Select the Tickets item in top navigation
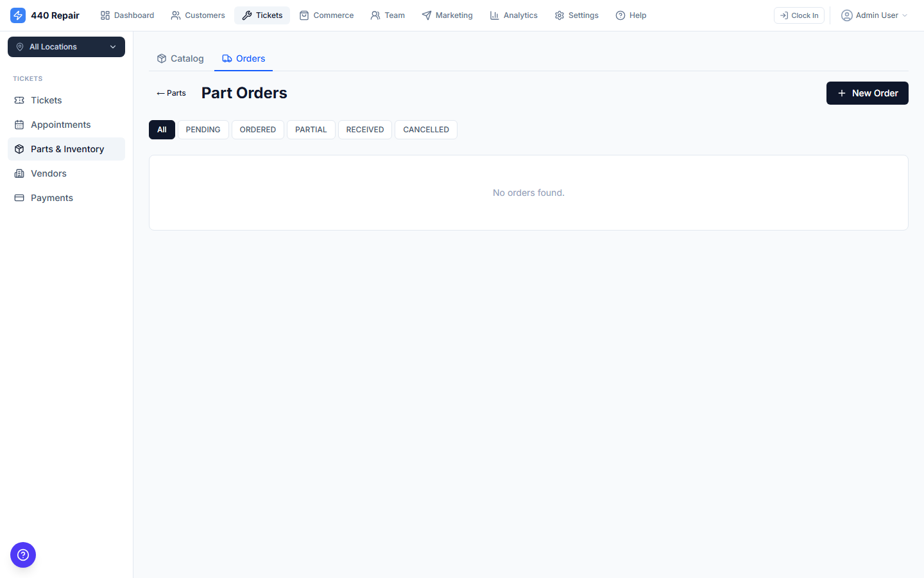The image size is (924, 578). (x=262, y=15)
